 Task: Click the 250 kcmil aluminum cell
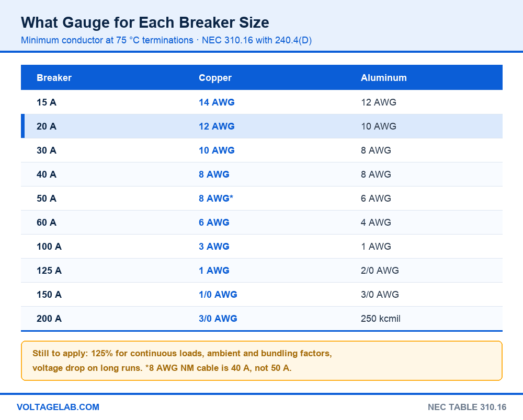click(x=381, y=319)
